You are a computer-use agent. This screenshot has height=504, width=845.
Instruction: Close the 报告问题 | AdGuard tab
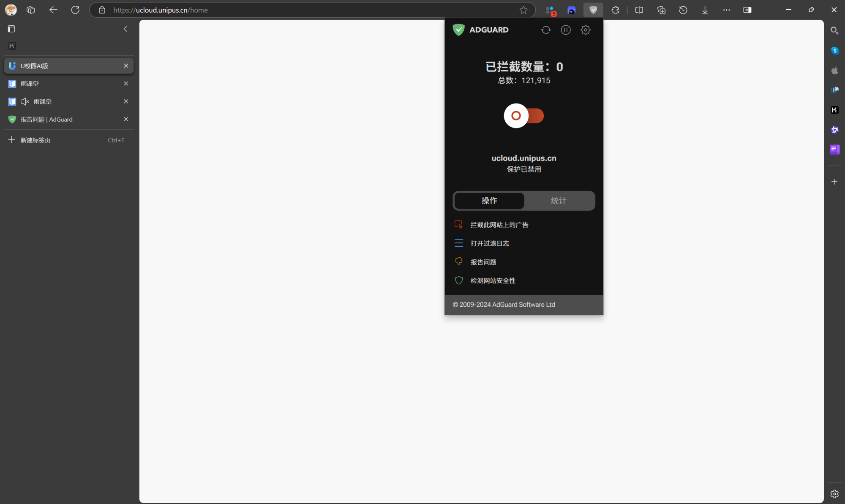pyautogui.click(x=126, y=120)
